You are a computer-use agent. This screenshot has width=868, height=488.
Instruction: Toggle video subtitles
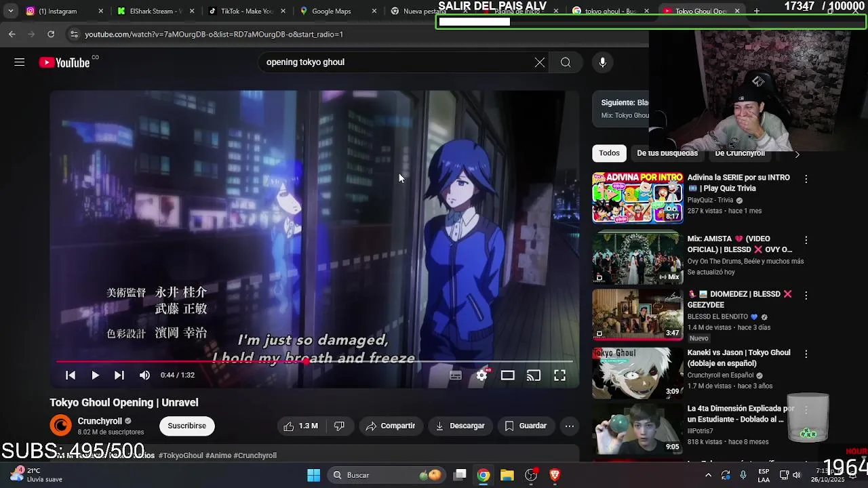[456, 375]
